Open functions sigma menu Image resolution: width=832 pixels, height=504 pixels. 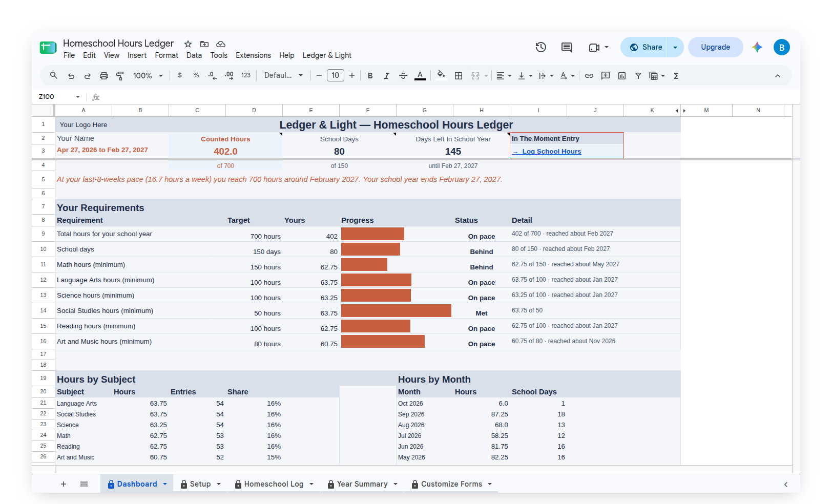click(676, 76)
